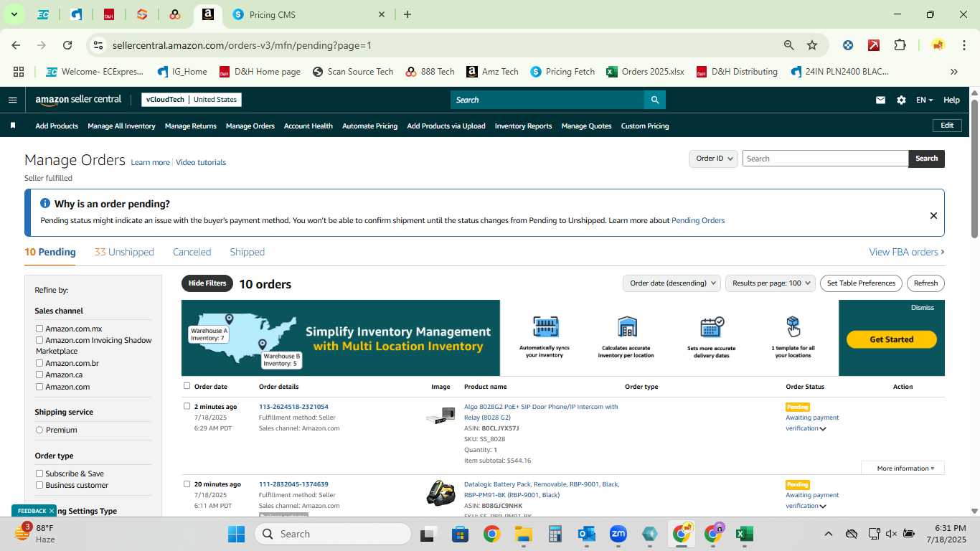Open Account Health menu item
Image resolution: width=980 pixels, height=551 pixels.
pyautogui.click(x=308, y=126)
